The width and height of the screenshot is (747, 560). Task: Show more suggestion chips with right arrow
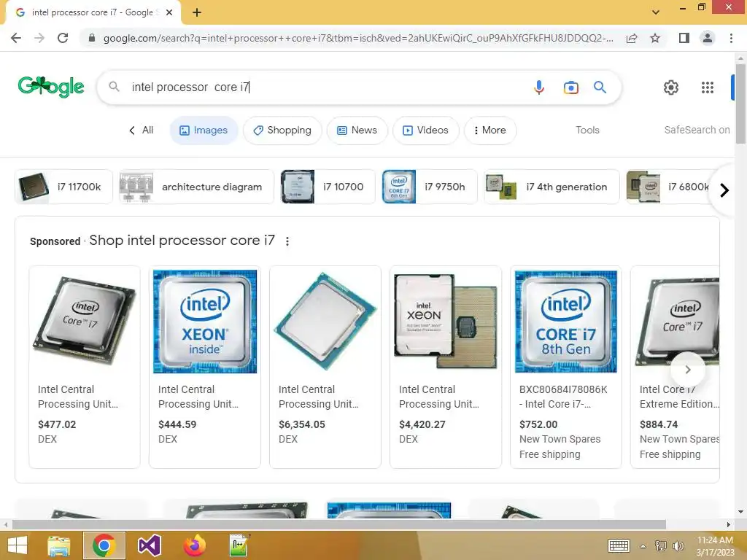(x=724, y=190)
